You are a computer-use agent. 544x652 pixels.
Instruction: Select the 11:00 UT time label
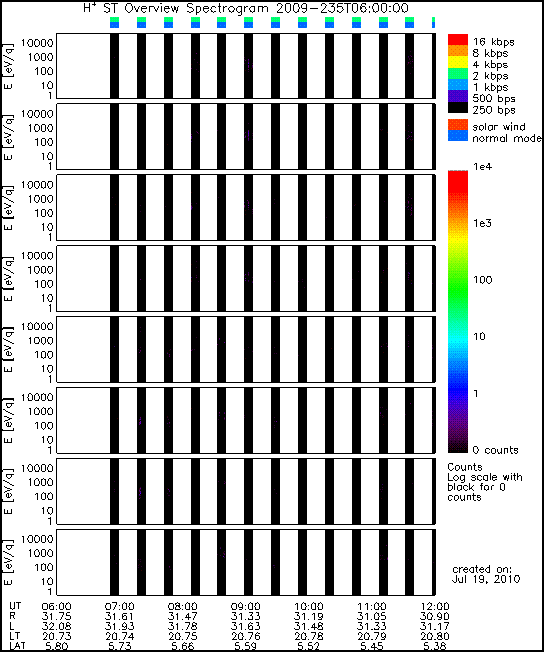pyautogui.click(x=372, y=607)
